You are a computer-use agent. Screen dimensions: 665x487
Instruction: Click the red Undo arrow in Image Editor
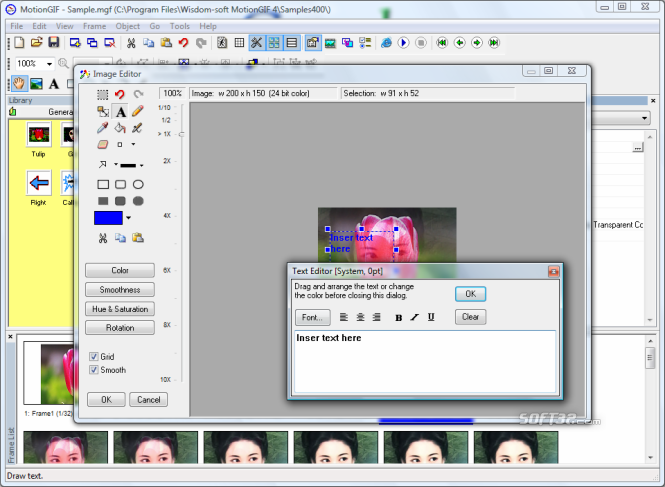point(120,94)
